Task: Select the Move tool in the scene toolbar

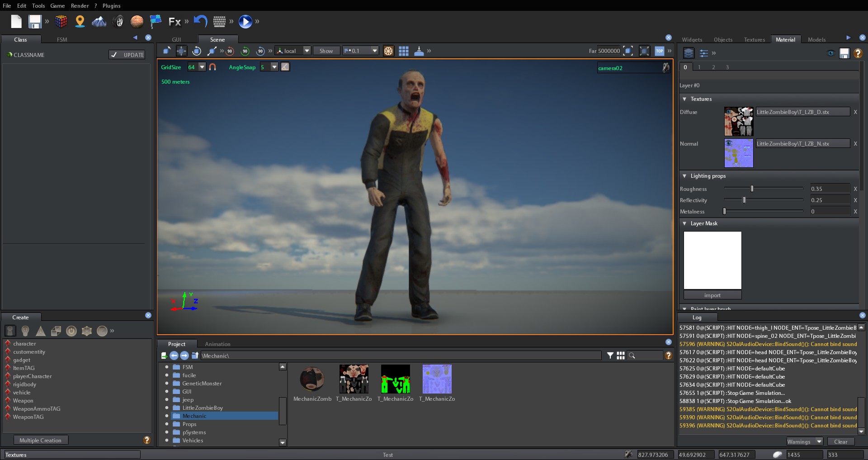Action: pyautogui.click(x=181, y=51)
